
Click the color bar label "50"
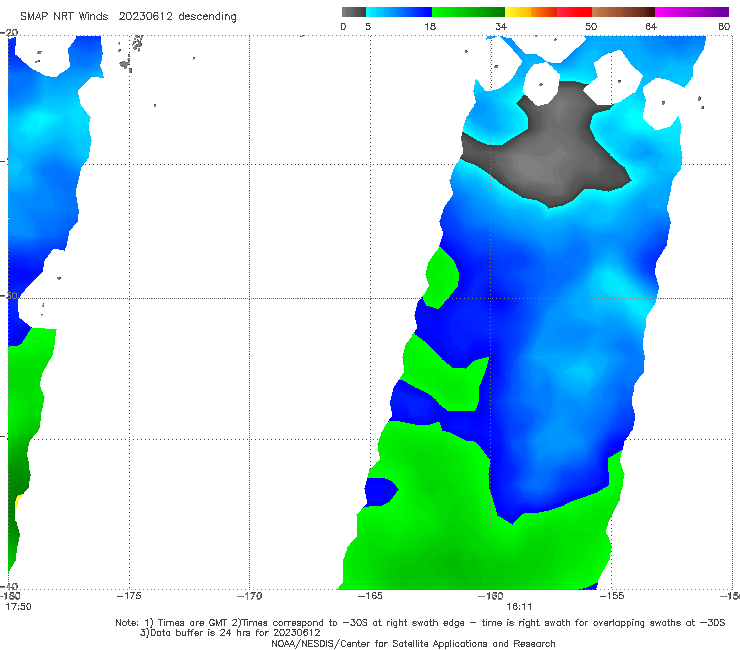(591, 26)
